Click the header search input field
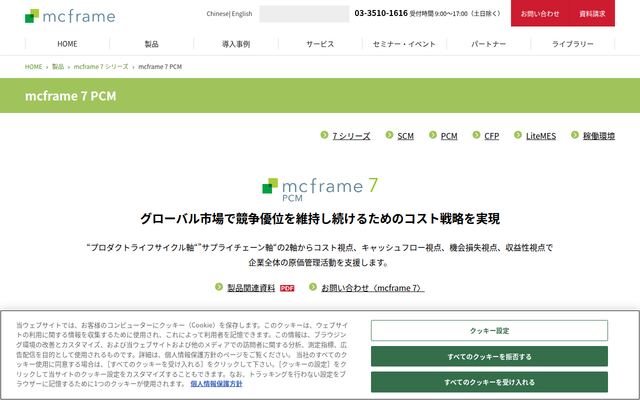 coord(304,14)
